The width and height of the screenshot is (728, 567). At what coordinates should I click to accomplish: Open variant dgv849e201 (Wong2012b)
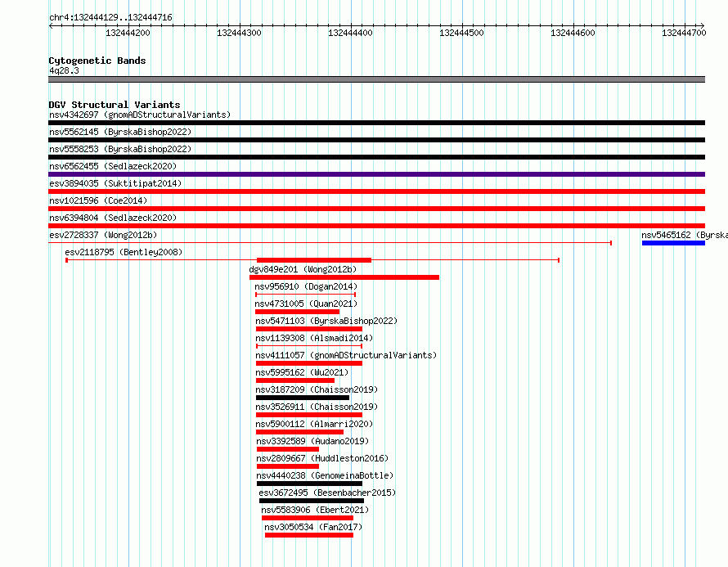pyautogui.click(x=303, y=269)
